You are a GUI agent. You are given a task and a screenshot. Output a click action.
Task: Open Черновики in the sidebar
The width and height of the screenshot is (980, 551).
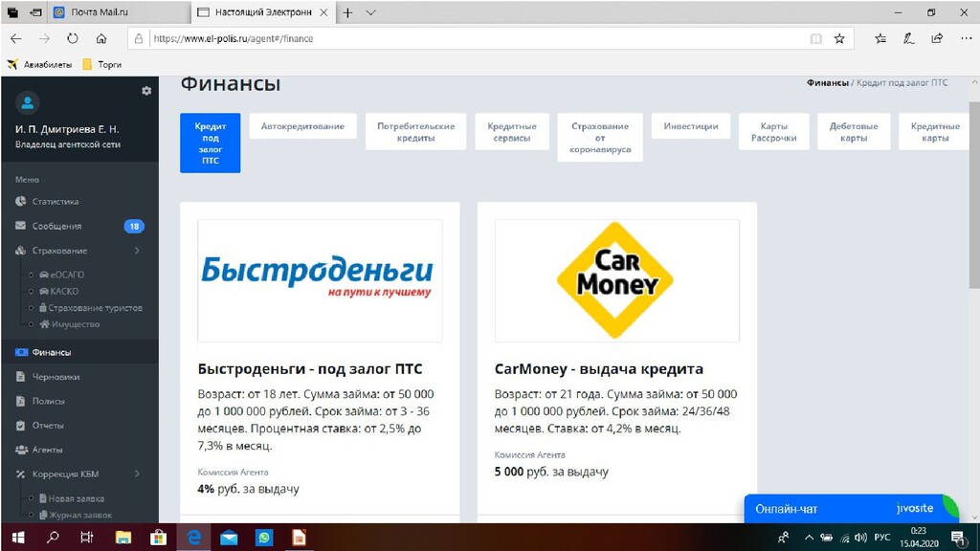pos(48,376)
